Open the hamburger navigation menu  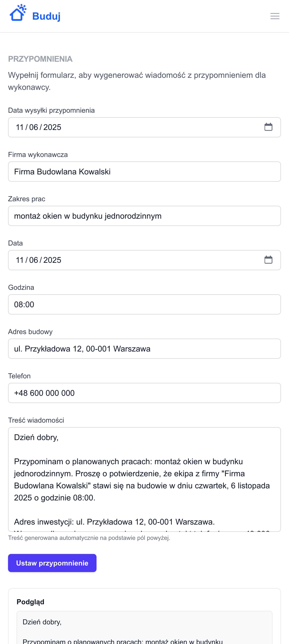(275, 16)
